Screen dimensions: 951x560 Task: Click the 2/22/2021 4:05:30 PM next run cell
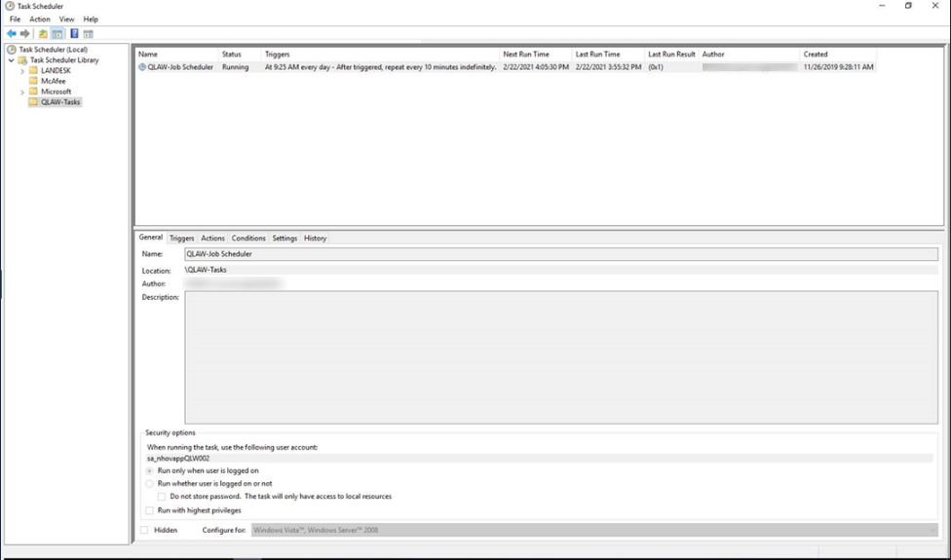click(536, 67)
